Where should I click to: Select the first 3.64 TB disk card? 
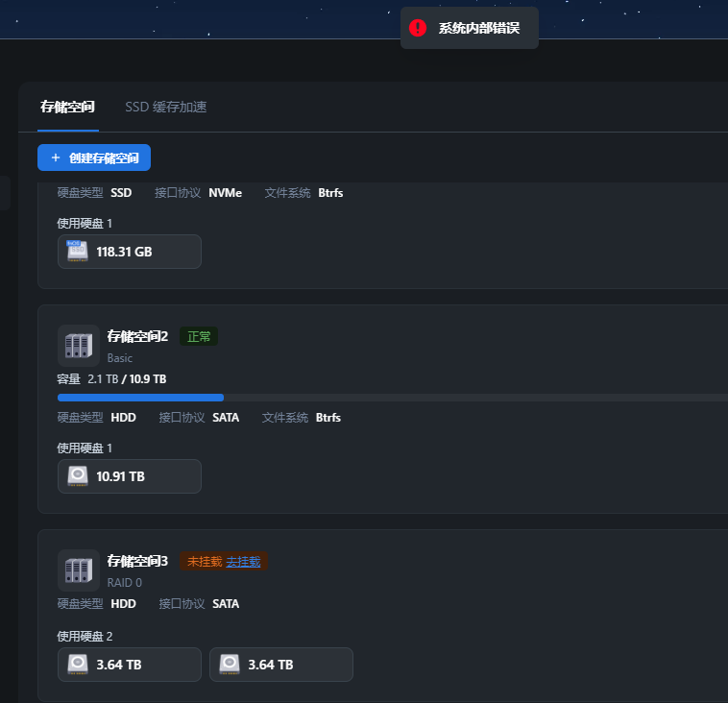tap(129, 665)
